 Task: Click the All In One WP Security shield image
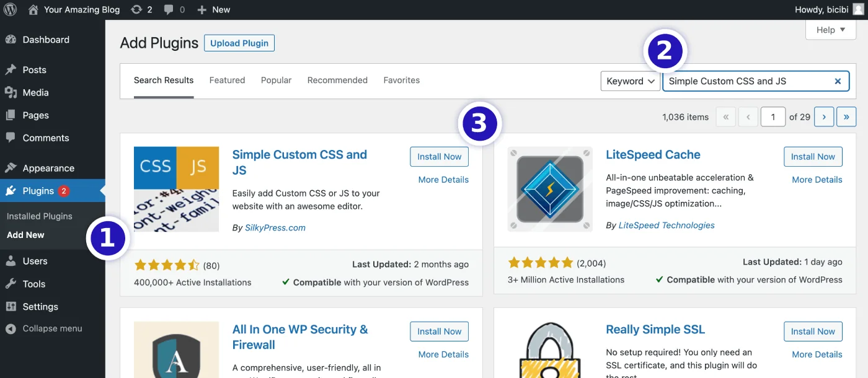[x=176, y=349]
